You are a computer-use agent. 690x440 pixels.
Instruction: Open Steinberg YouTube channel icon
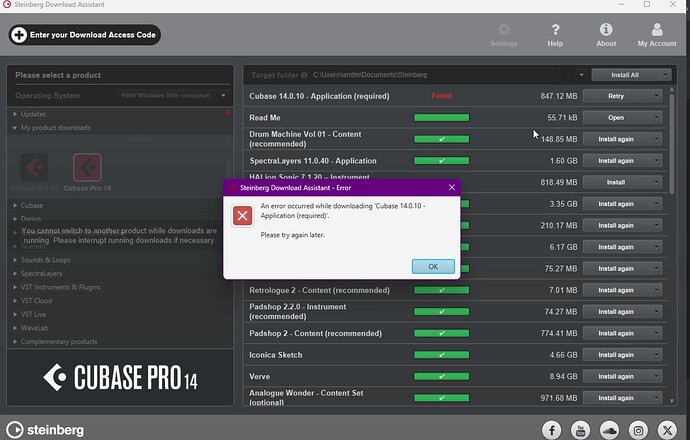580,430
